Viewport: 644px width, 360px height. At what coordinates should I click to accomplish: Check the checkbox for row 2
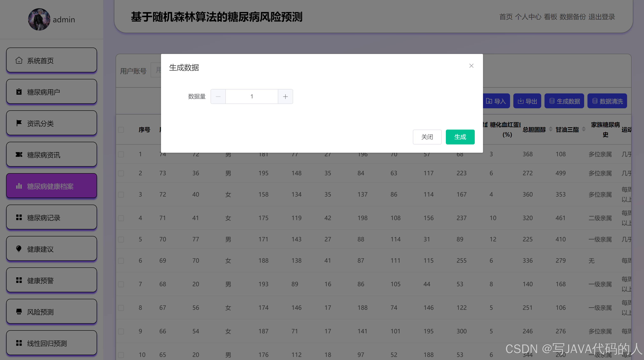click(x=121, y=173)
